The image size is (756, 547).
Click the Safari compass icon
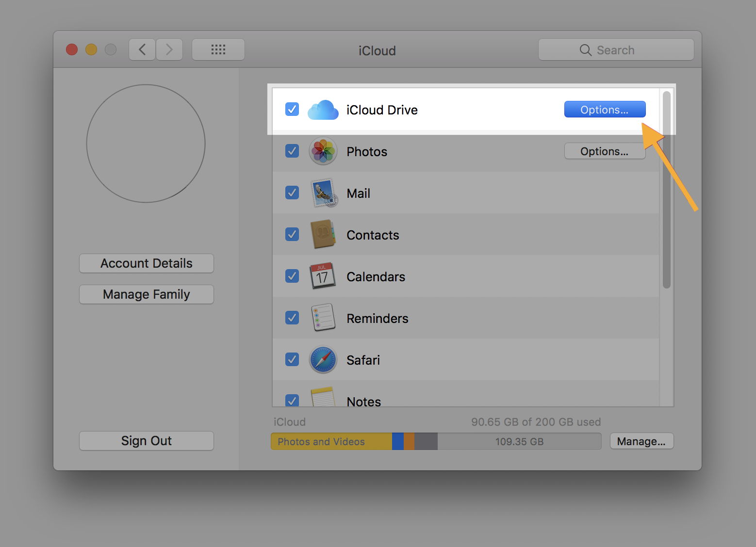[x=323, y=360]
